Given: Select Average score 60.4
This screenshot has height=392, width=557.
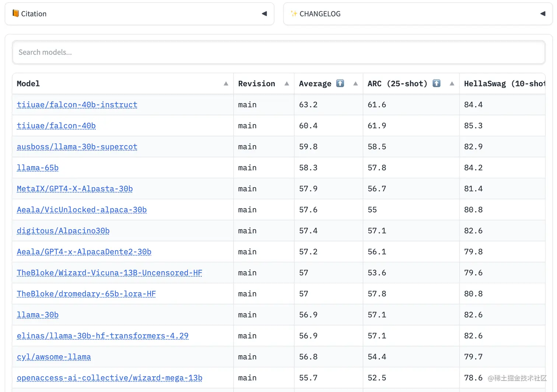Looking at the screenshot, I should pos(308,126).
